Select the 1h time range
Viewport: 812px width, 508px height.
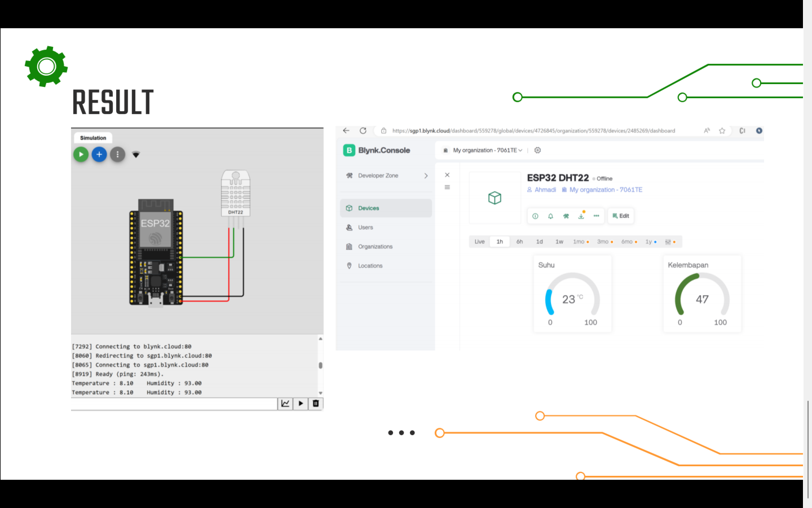pos(500,242)
